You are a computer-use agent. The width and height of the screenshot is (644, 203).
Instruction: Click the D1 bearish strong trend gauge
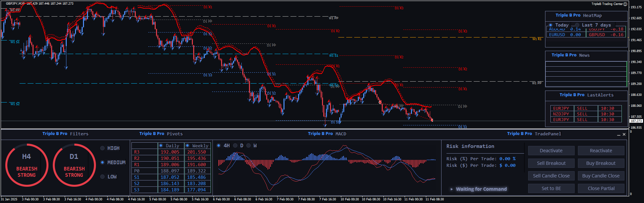74,165
